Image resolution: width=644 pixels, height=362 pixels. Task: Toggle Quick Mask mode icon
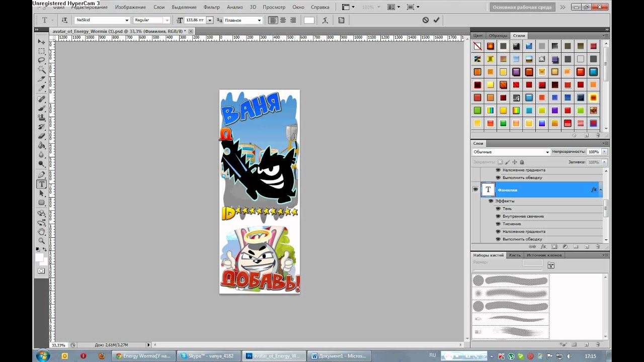tap(41, 271)
